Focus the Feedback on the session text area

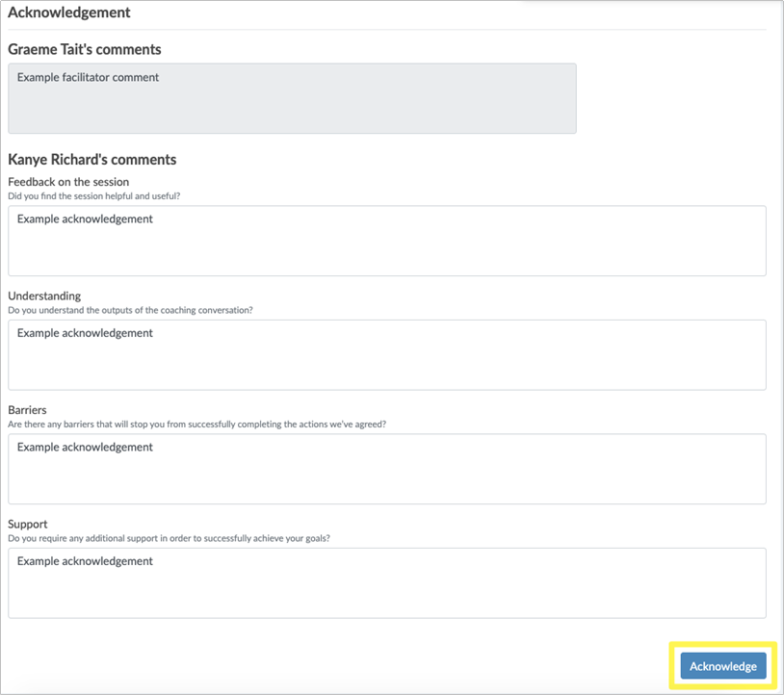pos(387,241)
